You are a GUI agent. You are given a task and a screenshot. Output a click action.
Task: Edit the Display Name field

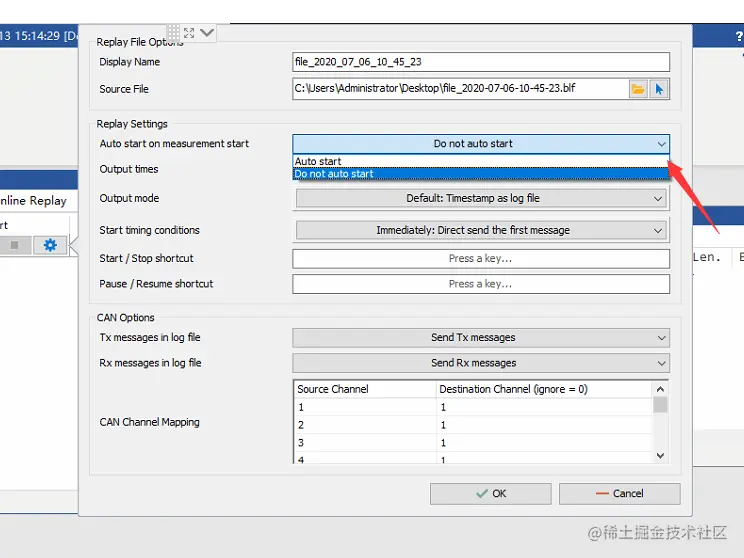(x=481, y=62)
